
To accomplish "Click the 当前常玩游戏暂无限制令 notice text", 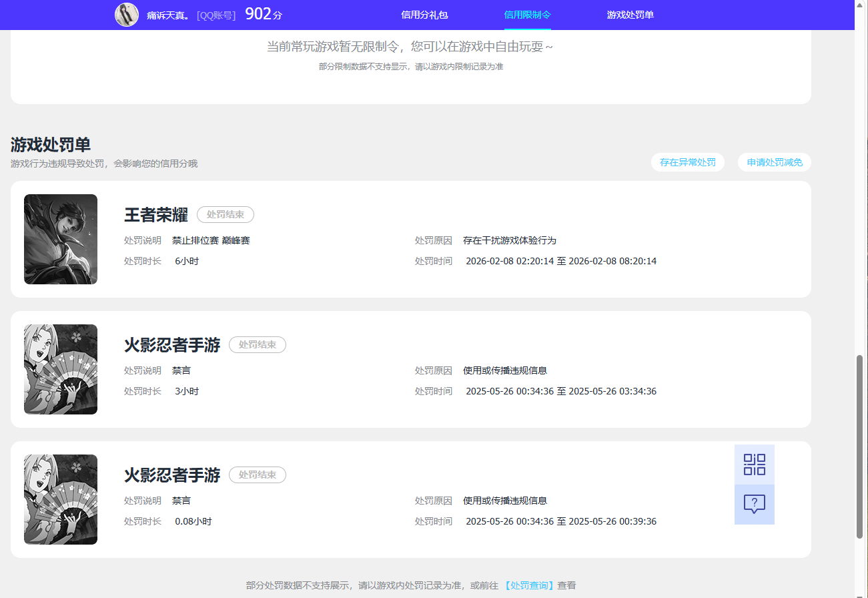I will click(x=410, y=47).
